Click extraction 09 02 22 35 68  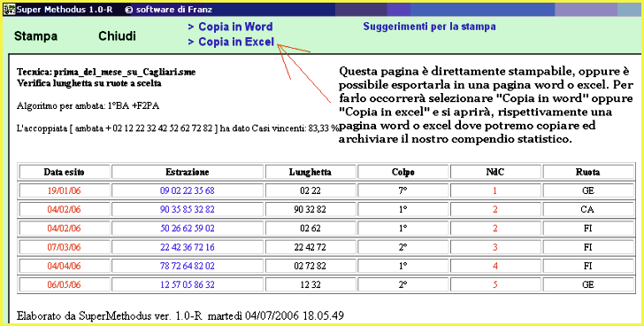pos(188,190)
